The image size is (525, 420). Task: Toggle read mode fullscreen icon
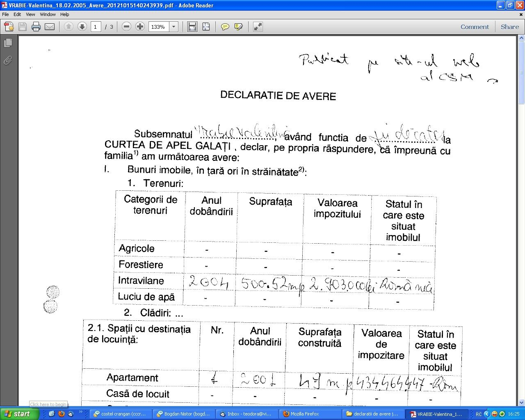tap(258, 27)
